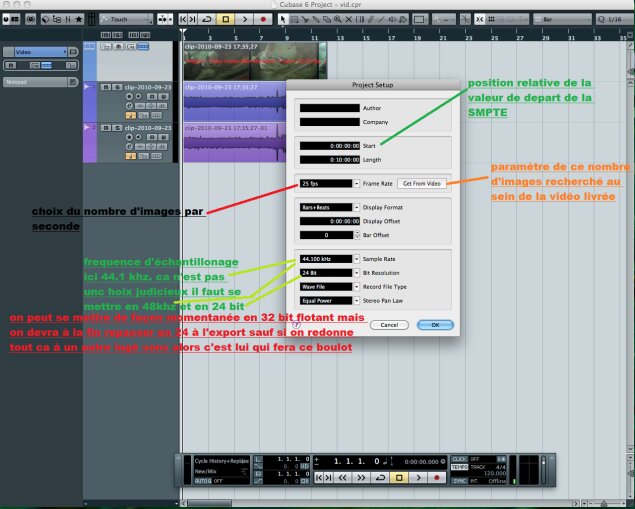Click Fast Forward in the transport panel
635x509 pixels.
[361, 478]
